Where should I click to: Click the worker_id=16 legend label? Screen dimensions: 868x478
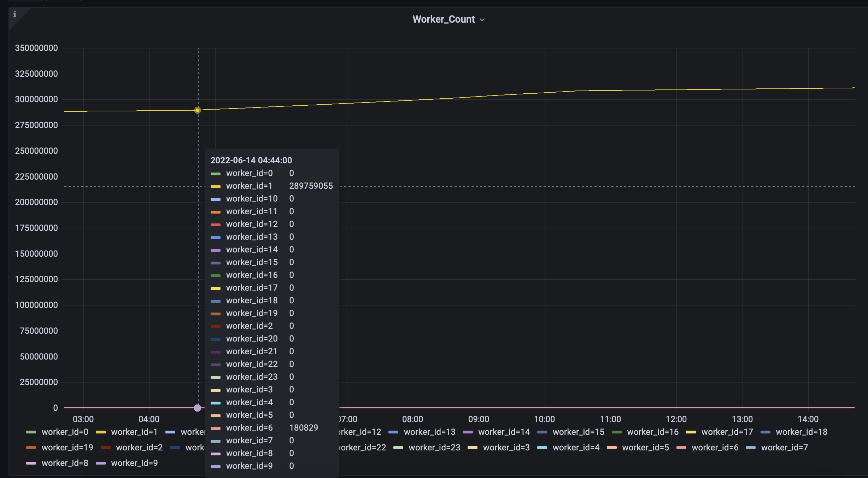pyautogui.click(x=652, y=432)
